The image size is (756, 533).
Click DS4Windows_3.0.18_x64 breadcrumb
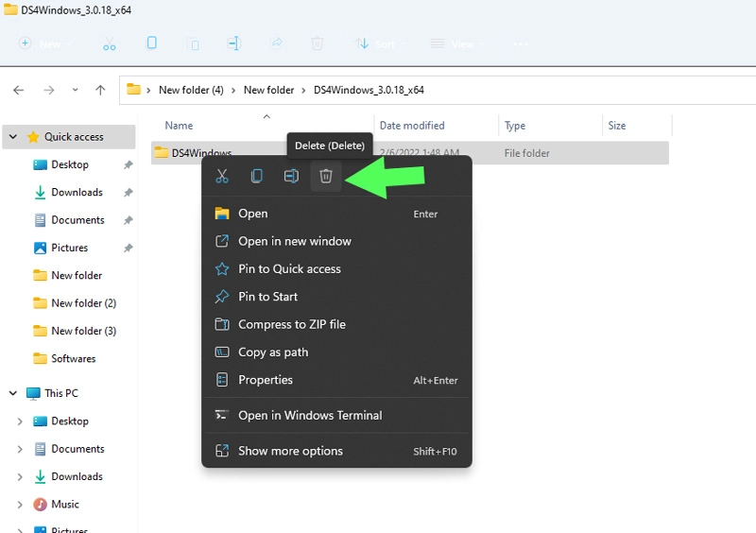(369, 90)
